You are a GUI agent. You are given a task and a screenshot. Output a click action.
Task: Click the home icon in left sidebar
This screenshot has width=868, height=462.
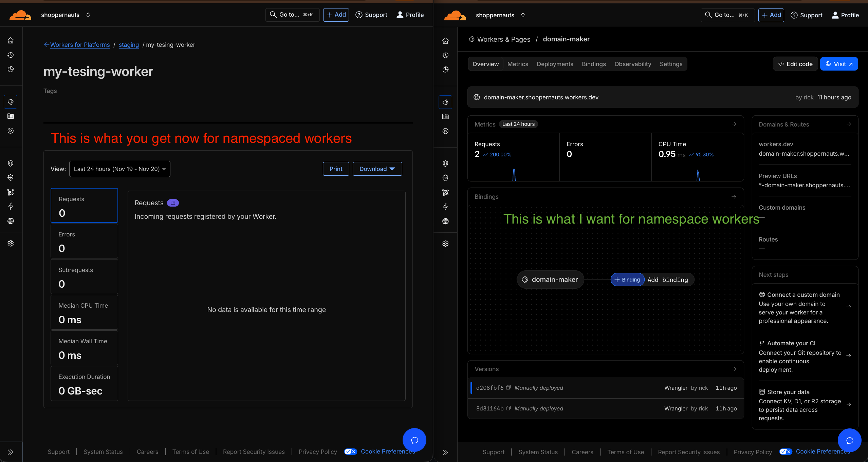pyautogui.click(x=11, y=40)
